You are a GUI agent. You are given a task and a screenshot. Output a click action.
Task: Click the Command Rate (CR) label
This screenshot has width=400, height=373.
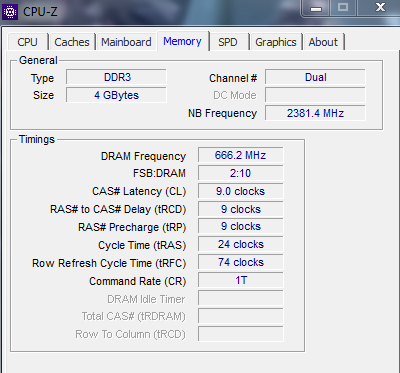pyautogui.click(x=138, y=281)
